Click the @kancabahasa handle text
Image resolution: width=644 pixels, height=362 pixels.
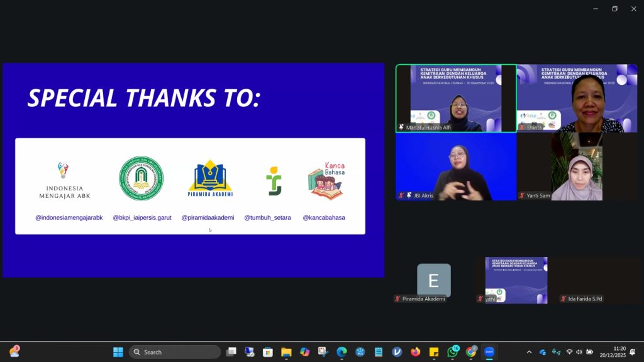click(324, 217)
